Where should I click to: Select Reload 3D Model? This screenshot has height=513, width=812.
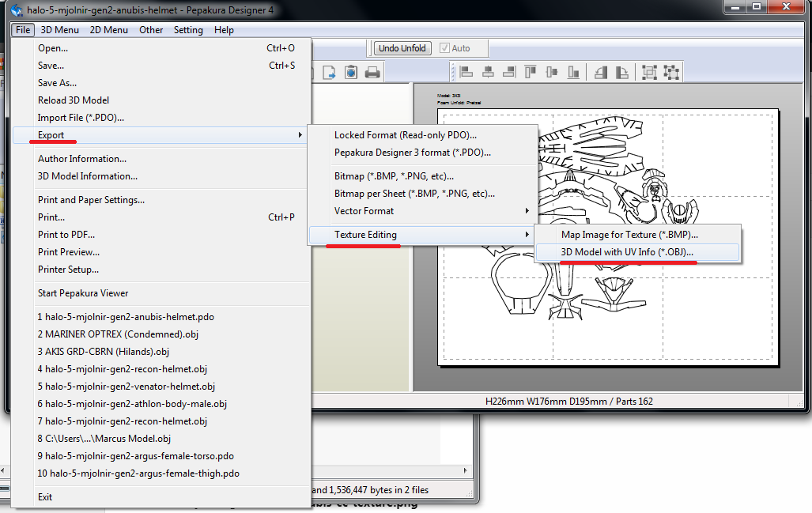pos(161,100)
